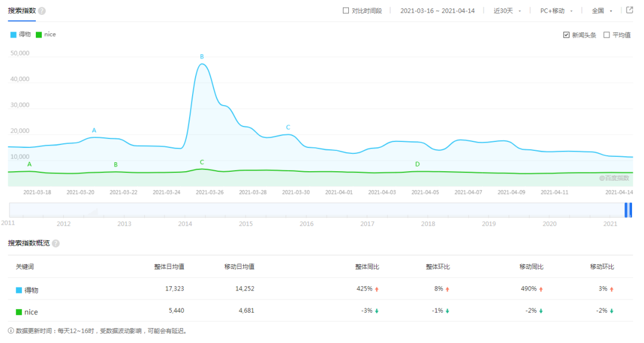644x343 pixels.
Task: Click the 关键词 column header
Action: pos(24,267)
